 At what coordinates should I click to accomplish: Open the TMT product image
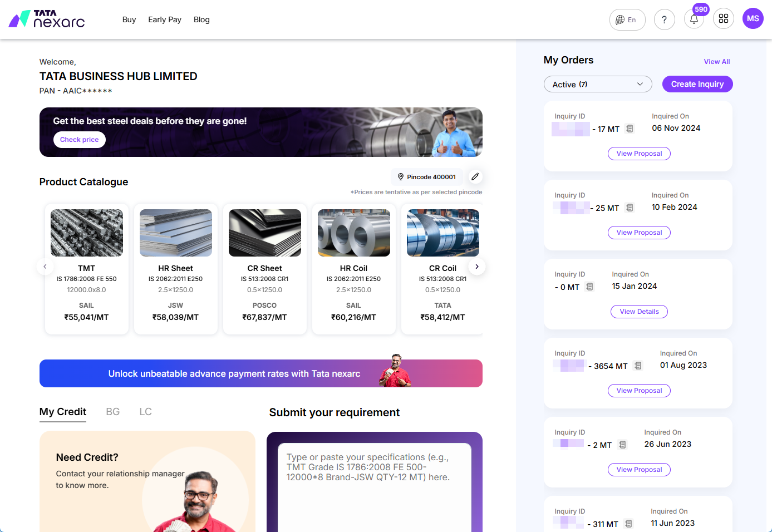(87, 233)
